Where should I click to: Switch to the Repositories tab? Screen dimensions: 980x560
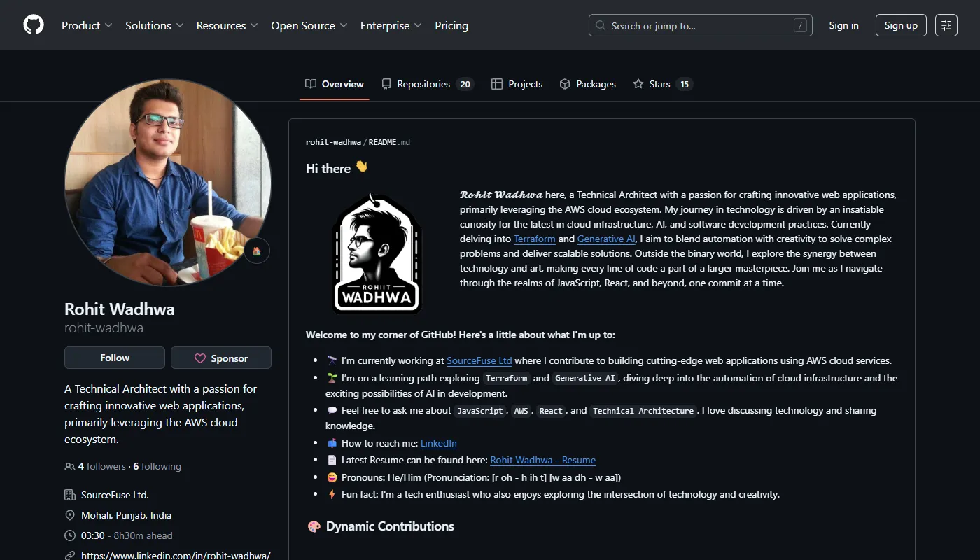click(428, 84)
